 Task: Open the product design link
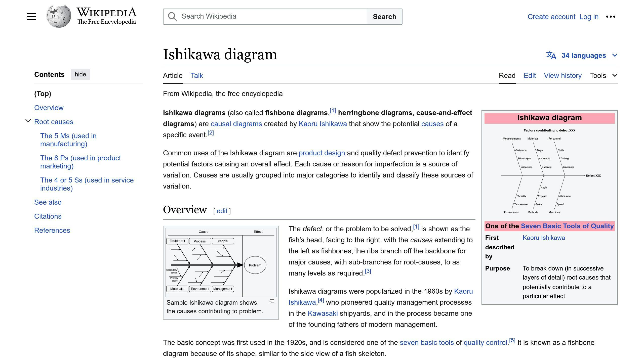322,153
